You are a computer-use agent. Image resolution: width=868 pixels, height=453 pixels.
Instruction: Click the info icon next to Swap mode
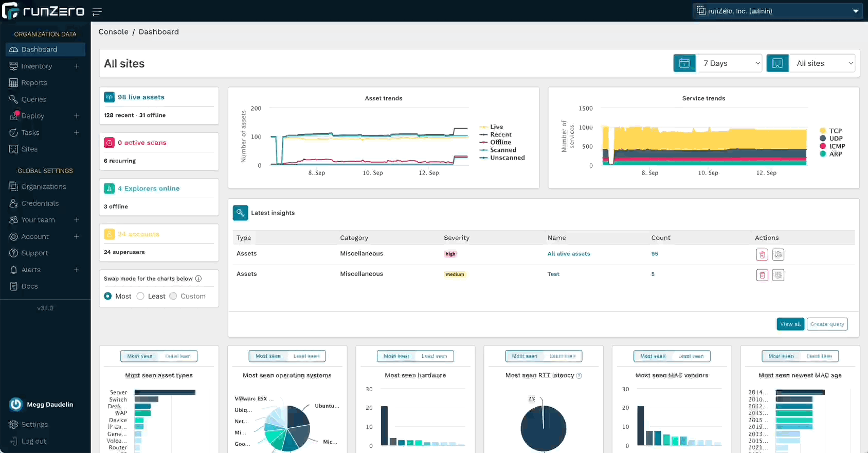[x=198, y=278]
